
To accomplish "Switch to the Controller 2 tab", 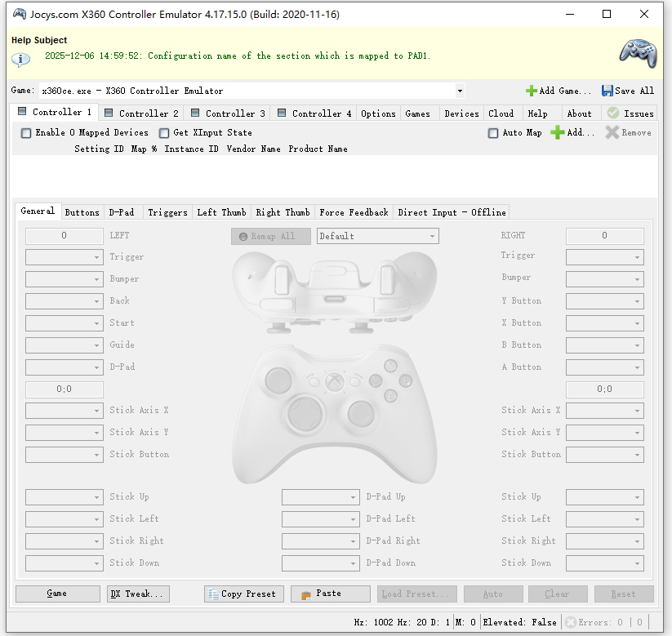I will [x=141, y=113].
